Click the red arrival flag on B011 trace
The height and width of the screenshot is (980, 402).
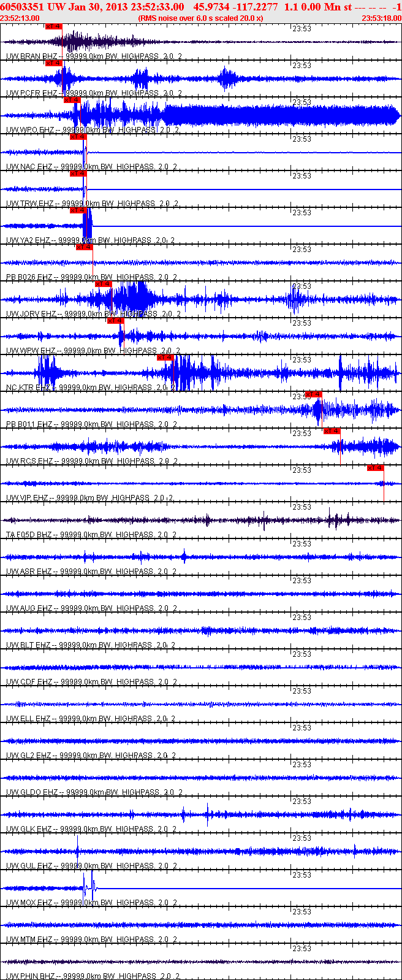coord(313,394)
